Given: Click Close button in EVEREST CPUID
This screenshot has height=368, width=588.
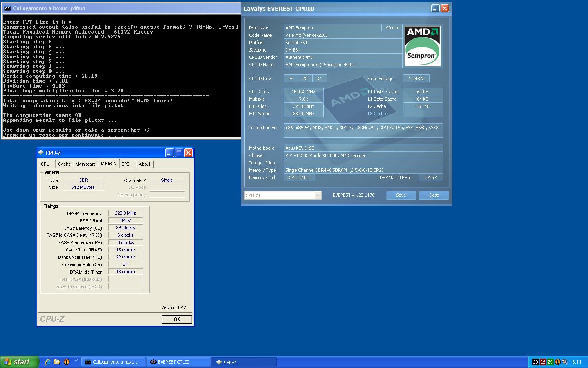Looking at the screenshot, I should point(434,195).
